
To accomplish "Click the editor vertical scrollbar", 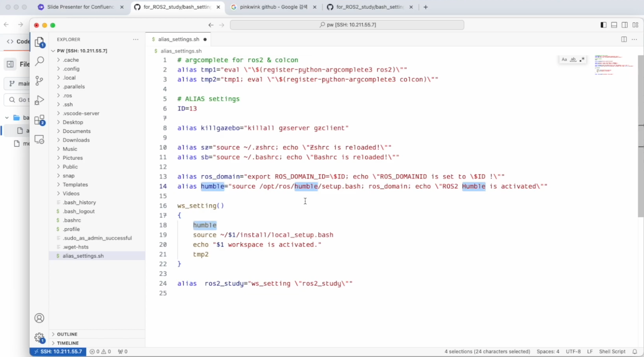I will click(x=641, y=136).
